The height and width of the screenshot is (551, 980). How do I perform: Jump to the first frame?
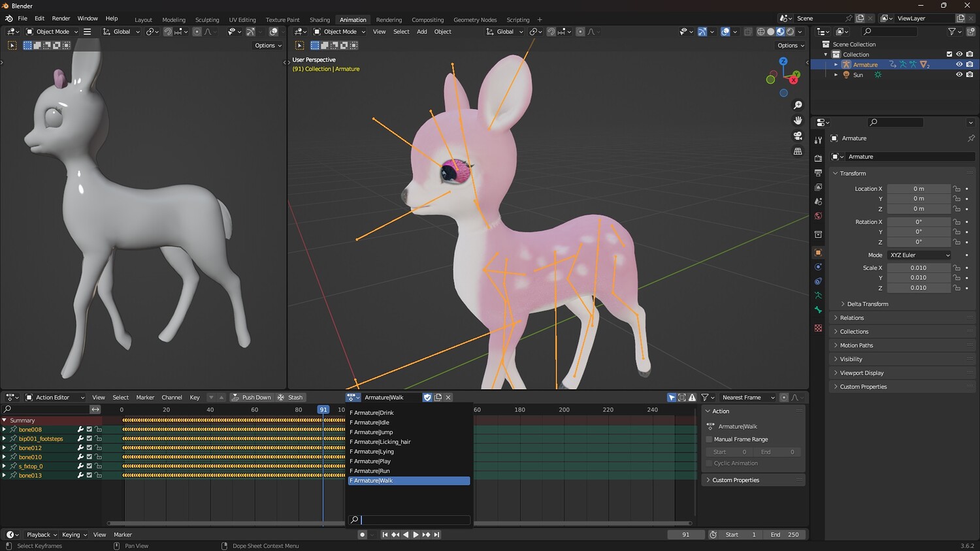click(x=385, y=535)
